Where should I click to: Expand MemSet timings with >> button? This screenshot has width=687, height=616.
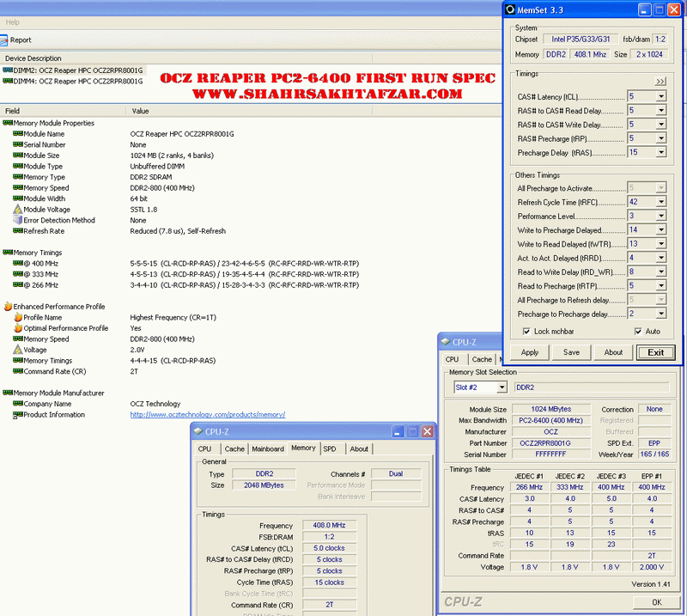[660, 82]
